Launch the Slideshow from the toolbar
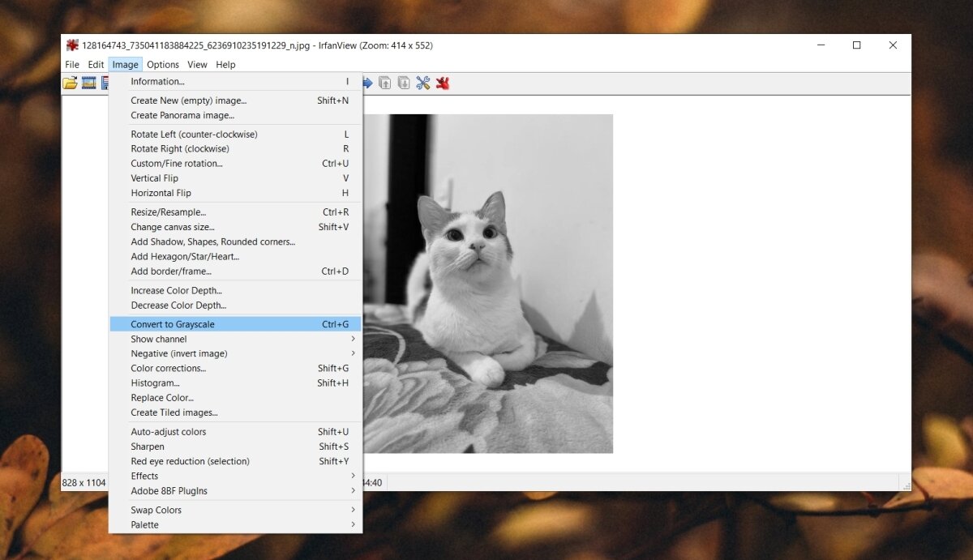Viewport: 973px width, 560px height. 89,82
